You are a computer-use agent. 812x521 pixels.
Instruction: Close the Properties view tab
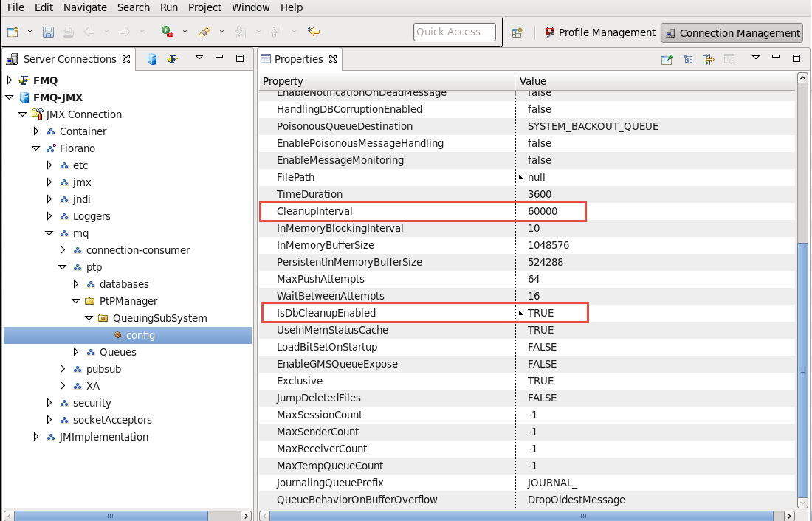click(333, 59)
